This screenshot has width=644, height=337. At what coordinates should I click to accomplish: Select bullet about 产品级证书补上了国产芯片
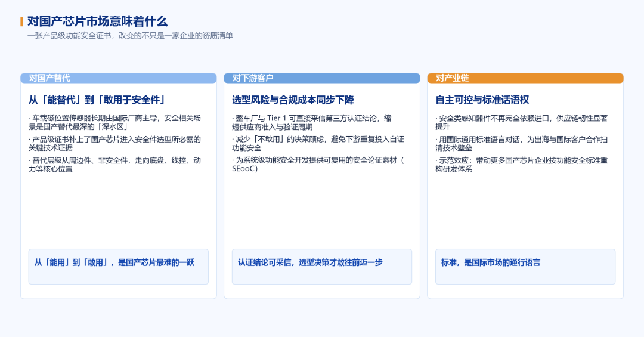[114, 143]
